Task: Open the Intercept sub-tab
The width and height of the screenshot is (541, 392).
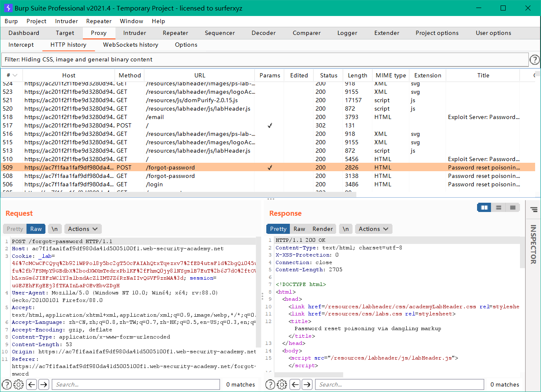Action: 21,45
